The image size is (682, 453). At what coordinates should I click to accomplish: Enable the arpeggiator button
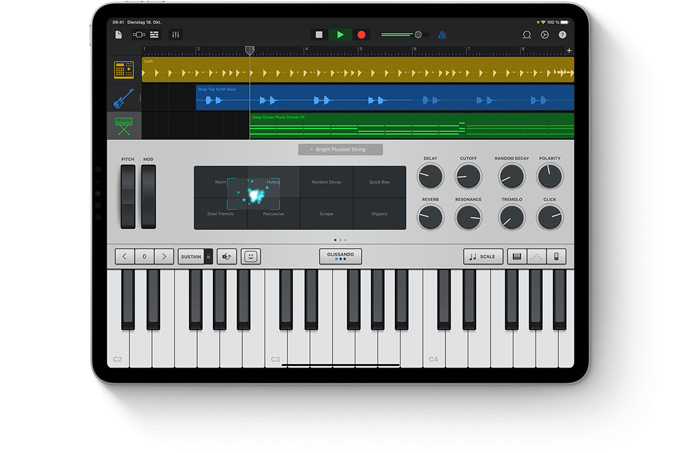[537, 256]
